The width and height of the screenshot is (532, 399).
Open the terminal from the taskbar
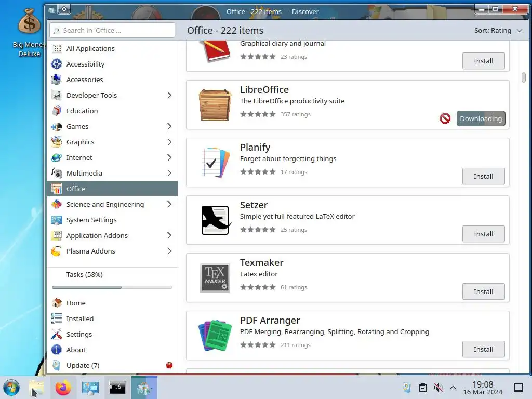pos(117,388)
